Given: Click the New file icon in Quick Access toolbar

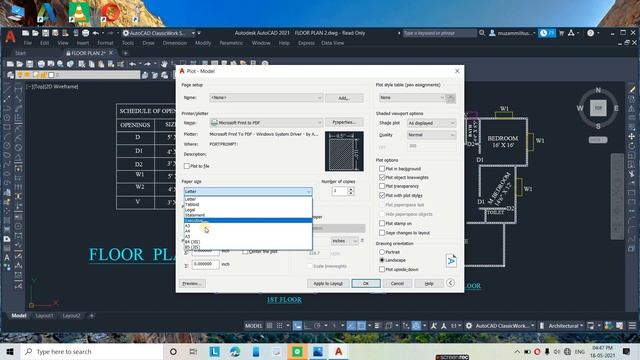Looking at the screenshot, I should 26,33.
